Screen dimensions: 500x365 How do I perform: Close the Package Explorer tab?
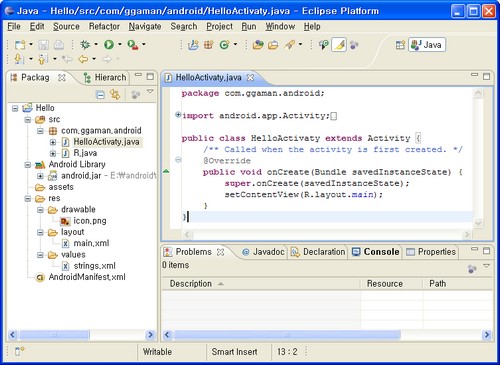62,78
